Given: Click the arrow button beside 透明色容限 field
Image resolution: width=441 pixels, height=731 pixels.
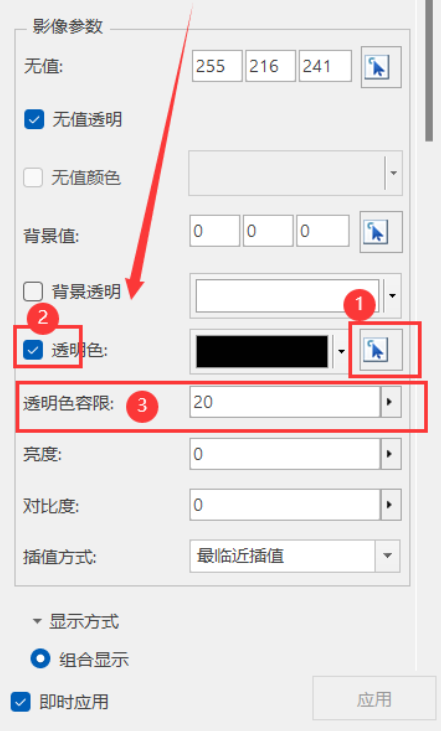Looking at the screenshot, I should [x=391, y=401].
